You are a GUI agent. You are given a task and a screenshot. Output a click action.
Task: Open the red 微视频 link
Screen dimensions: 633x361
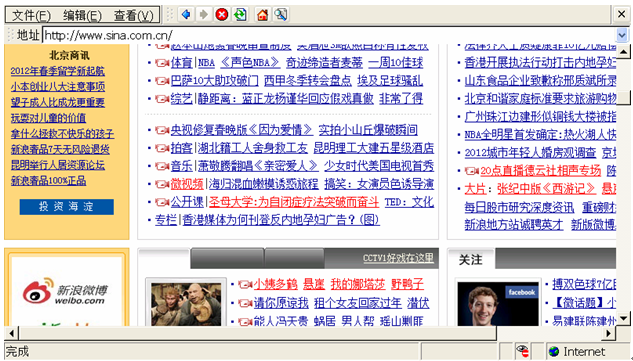(x=187, y=184)
